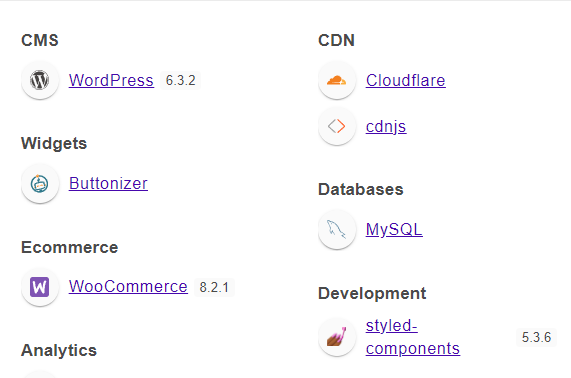Follow the cdnjs link

click(x=386, y=127)
